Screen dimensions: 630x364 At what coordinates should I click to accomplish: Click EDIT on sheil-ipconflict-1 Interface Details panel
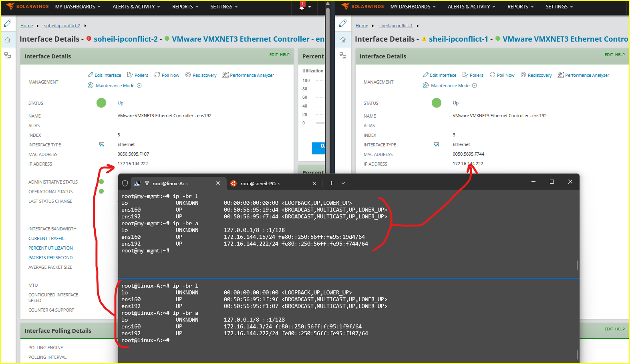point(609,55)
